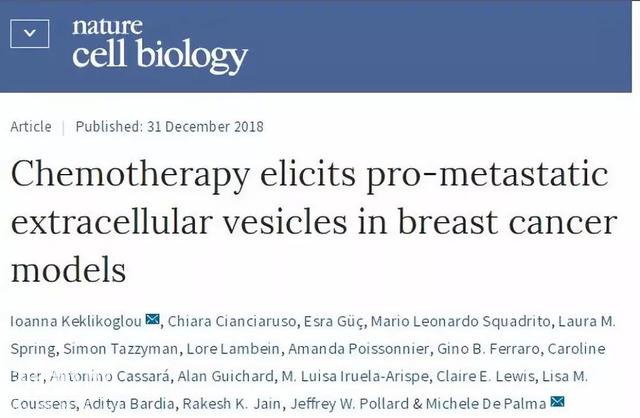640x418 pixels.
Task: Open author Ioanna Keklikoglou's details
Action: point(76,321)
